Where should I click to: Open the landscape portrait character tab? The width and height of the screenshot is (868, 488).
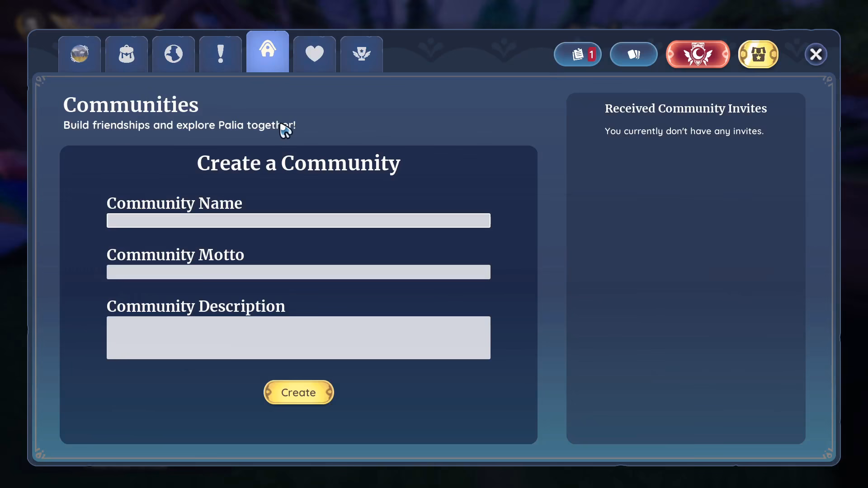(80, 54)
